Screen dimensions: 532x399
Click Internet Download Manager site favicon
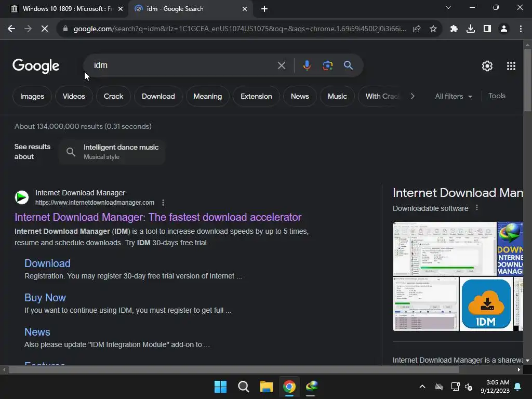pos(22,197)
